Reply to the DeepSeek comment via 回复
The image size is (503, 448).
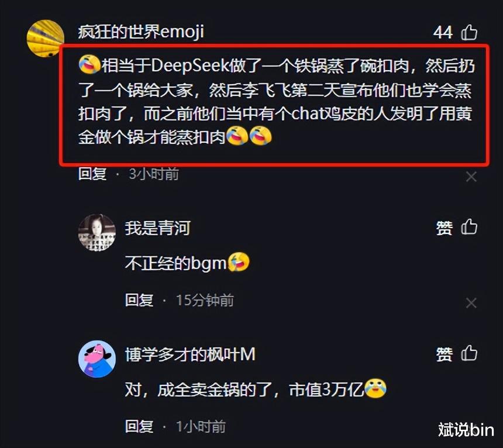coord(92,174)
